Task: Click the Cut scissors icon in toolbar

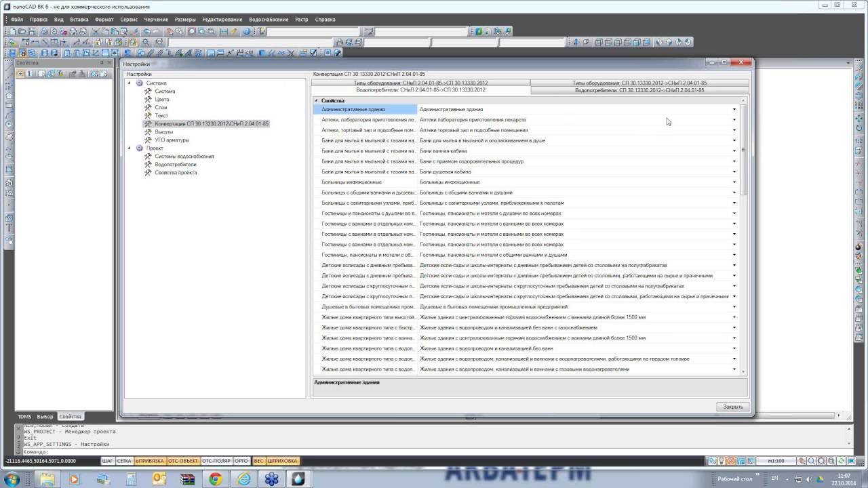Action: tap(96, 31)
